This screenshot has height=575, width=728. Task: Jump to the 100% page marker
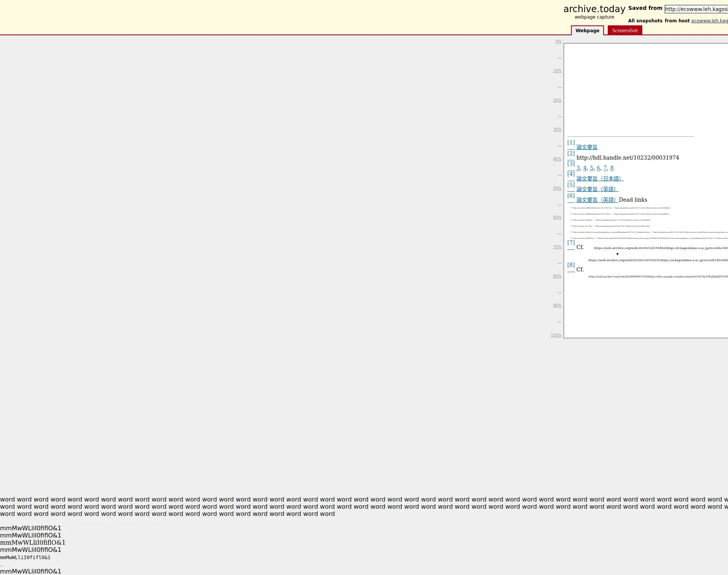(556, 335)
